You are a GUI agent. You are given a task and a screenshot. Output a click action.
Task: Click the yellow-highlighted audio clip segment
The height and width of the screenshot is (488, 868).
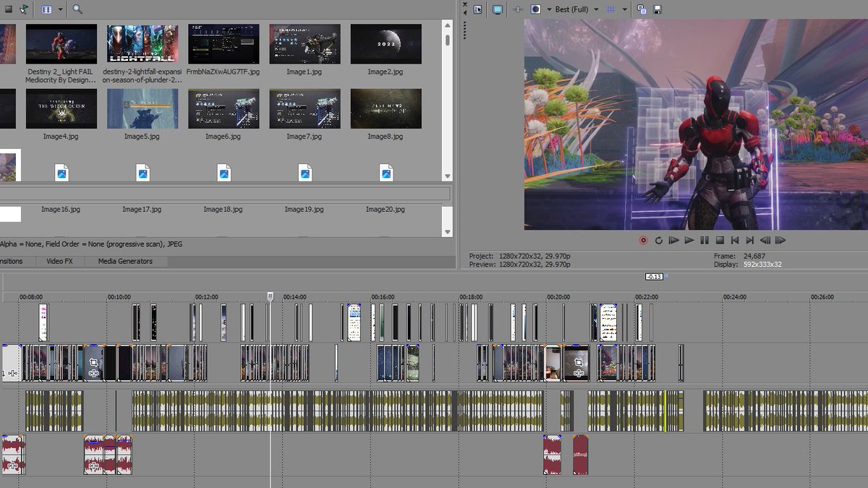[x=666, y=411]
